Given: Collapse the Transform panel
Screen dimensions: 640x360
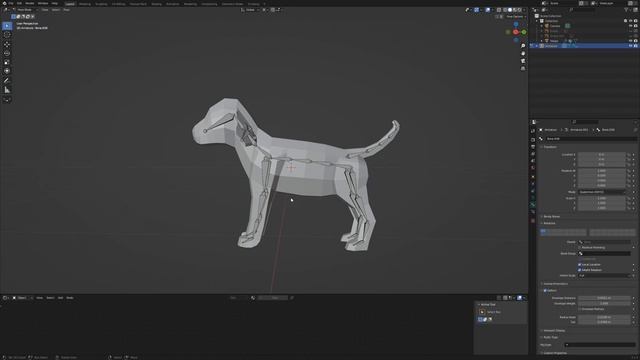Looking at the screenshot, I should pos(550,147).
